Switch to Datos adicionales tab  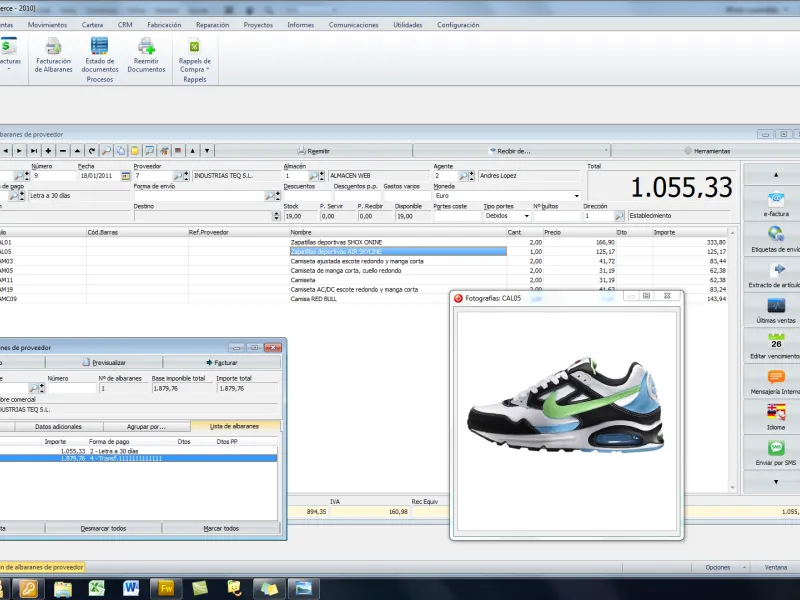(58, 427)
